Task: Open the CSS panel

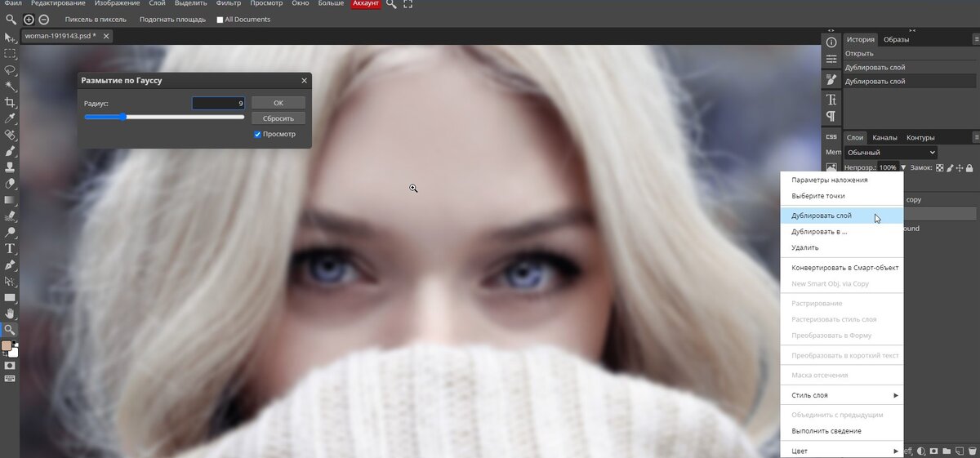Action: (x=831, y=136)
